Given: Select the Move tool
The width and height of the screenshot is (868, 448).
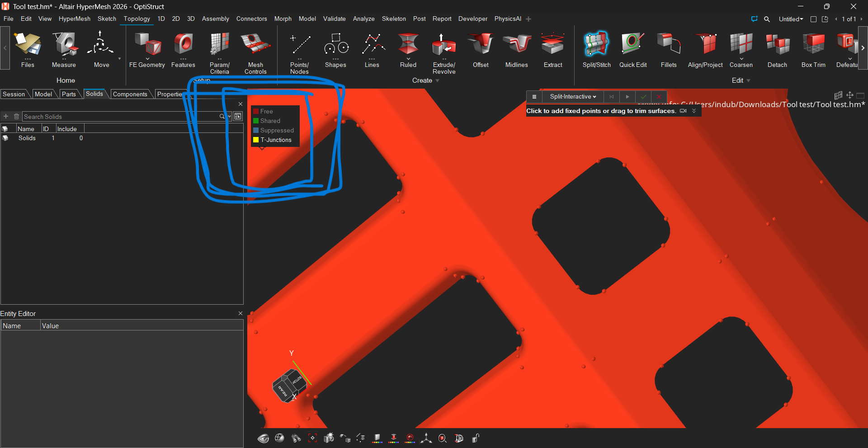Looking at the screenshot, I should (x=101, y=50).
